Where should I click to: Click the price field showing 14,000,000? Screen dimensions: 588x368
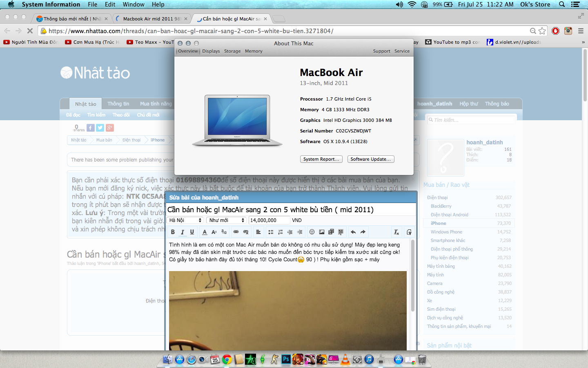269,220
